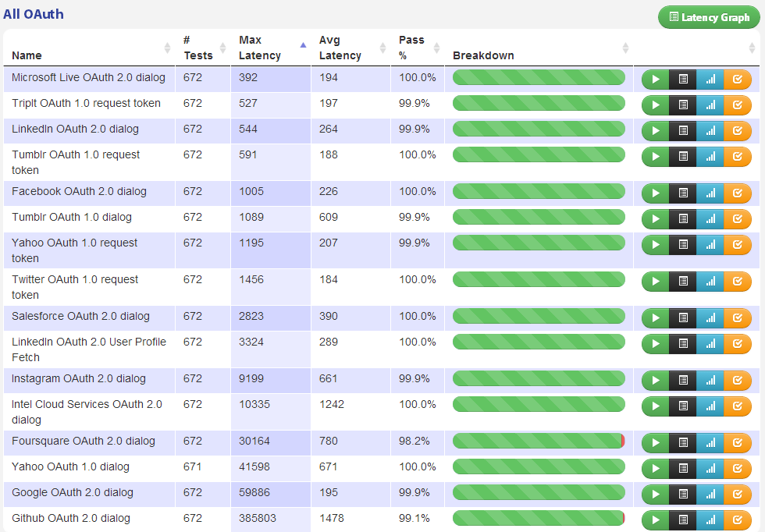Click sort arrows on the last actions column
The image size is (765, 532).
[751, 48]
